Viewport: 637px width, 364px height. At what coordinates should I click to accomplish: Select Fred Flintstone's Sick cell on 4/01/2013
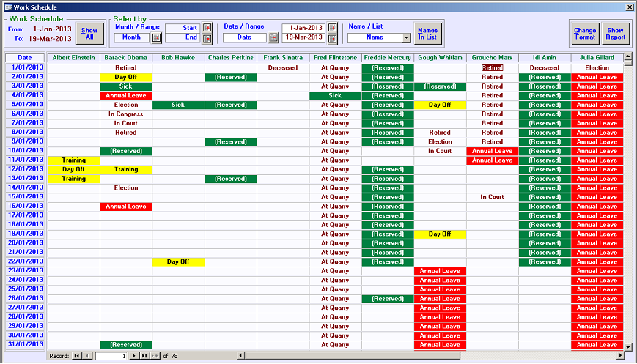[x=335, y=96]
